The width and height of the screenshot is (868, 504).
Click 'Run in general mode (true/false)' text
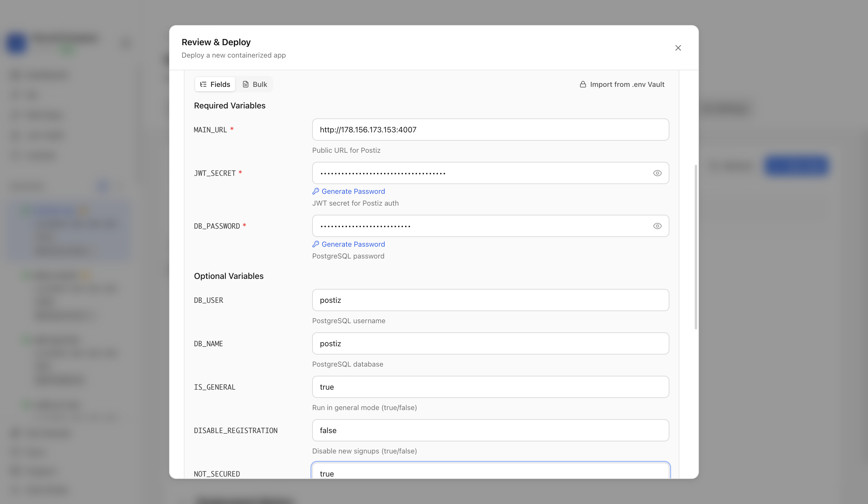tap(365, 408)
